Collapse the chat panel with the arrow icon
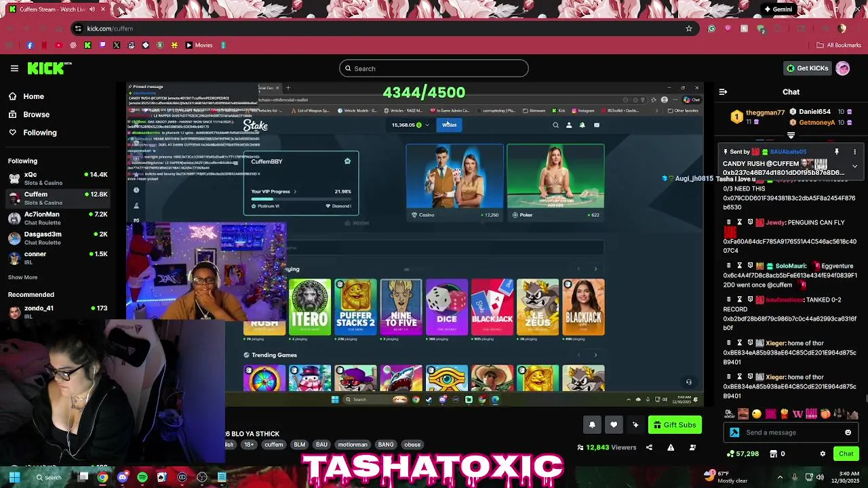This screenshot has width=868, height=488. pyautogui.click(x=723, y=92)
